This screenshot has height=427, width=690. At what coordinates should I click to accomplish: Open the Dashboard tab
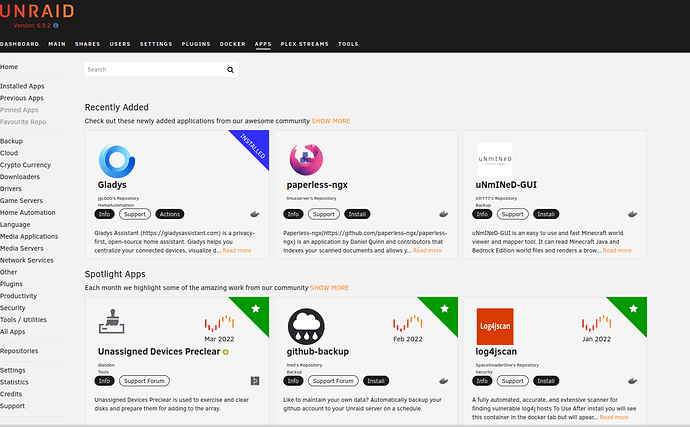click(x=19, y=44)
